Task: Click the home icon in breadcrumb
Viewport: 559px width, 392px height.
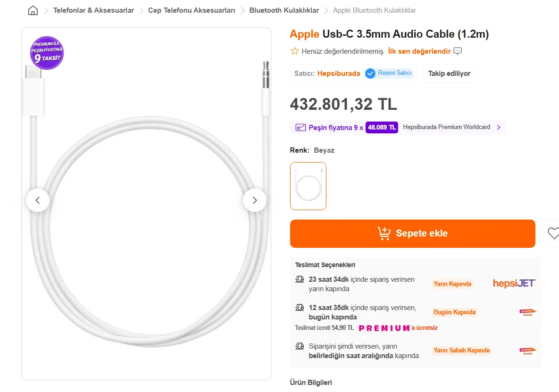Action: [x=33, y=10]
